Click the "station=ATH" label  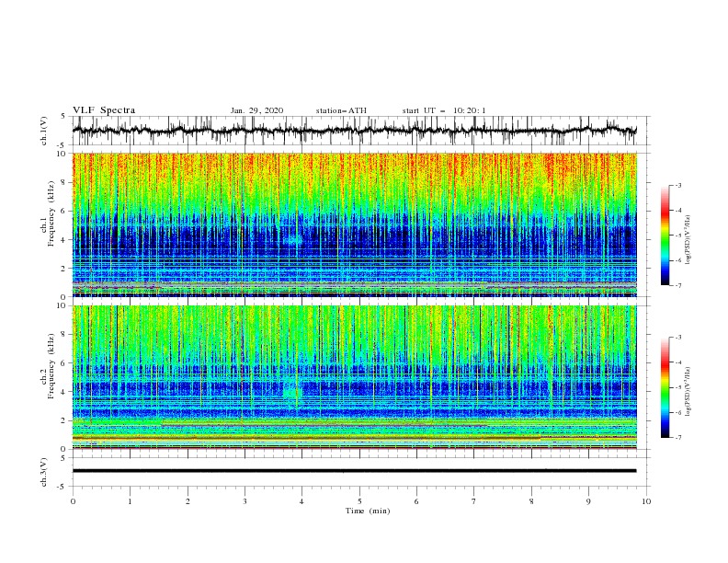pos(341,110)
